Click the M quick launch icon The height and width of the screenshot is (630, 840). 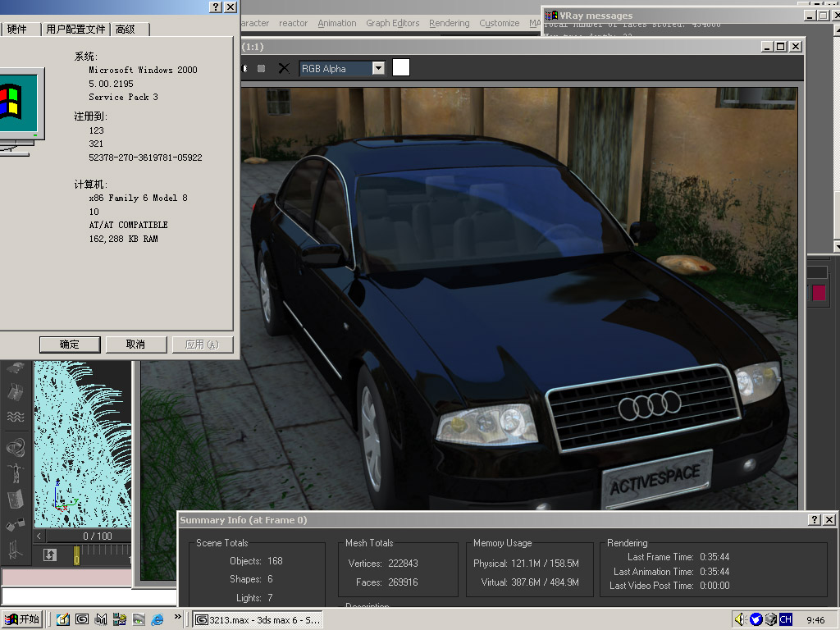(x=101, y=620)
